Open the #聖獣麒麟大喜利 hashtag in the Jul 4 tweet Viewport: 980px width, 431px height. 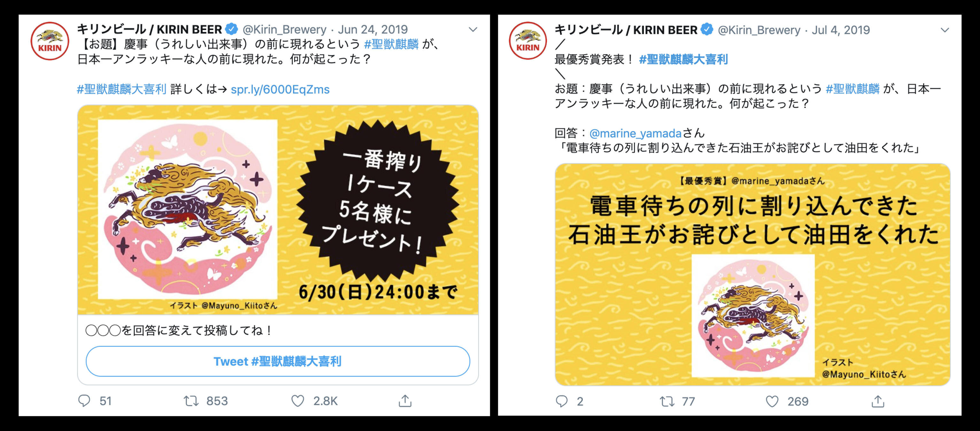coord(683,59)
